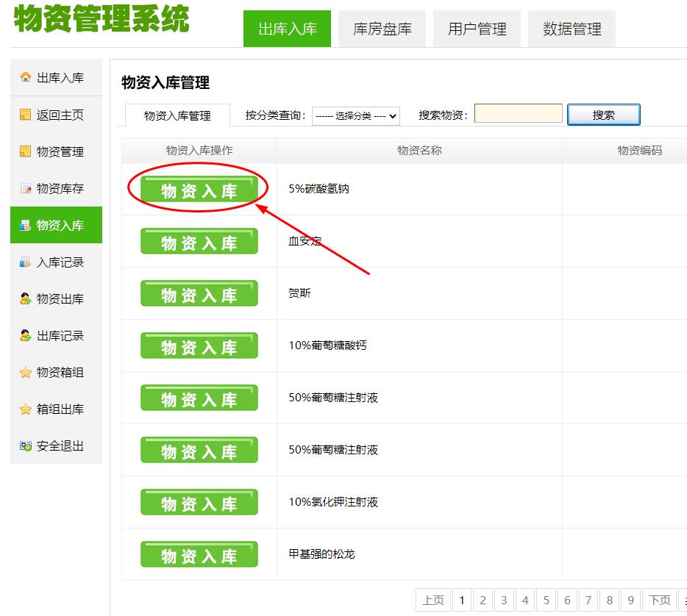Open 箱组出库 in the sidebar

tap(56, 409)
